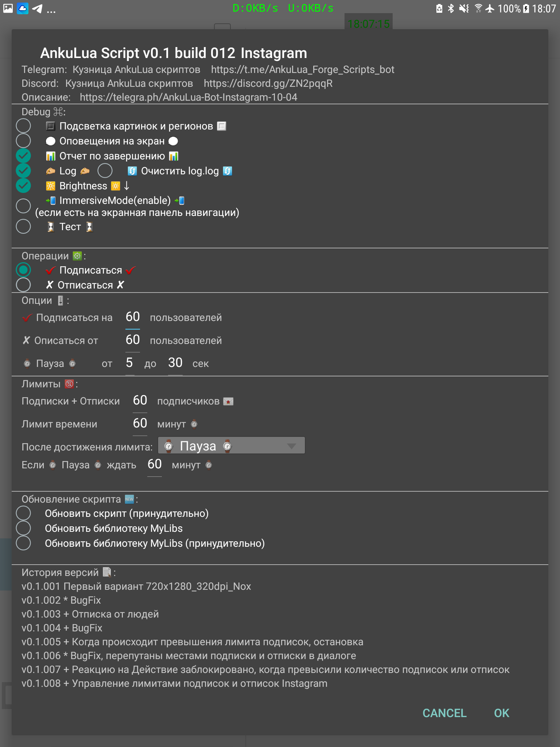
Task: Tap the Подписаться на users count field
Action: point(133,317)
